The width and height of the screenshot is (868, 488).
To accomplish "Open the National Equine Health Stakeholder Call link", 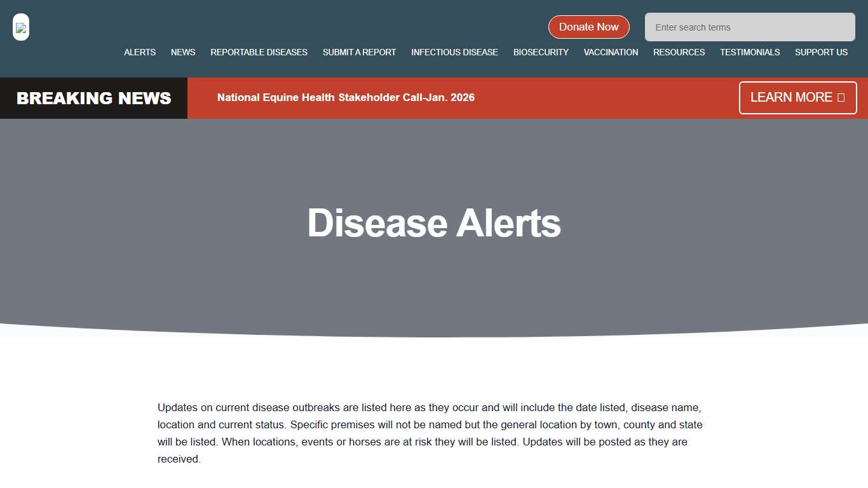I will pyautogui.click(x=346, y=97).
